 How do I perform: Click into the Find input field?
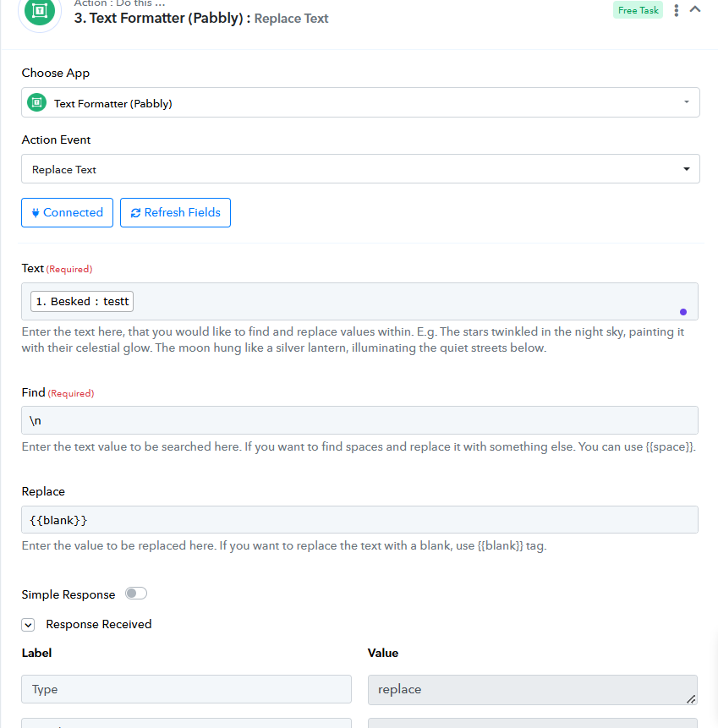[360, 420]
